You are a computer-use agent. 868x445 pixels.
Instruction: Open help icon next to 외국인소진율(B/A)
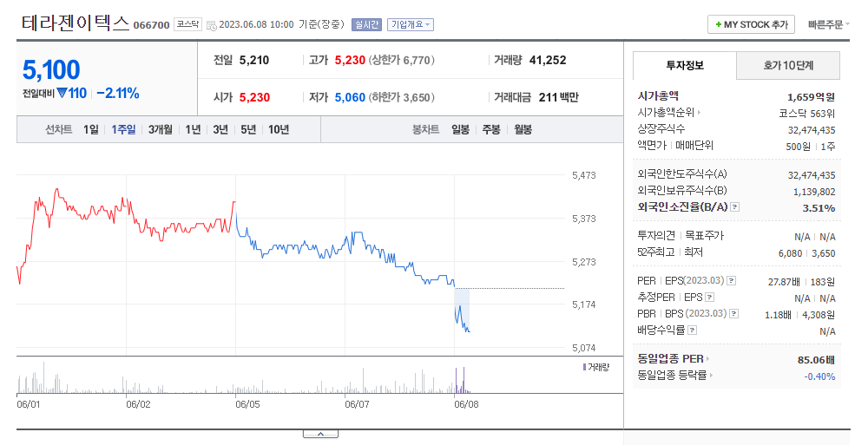point(735,207)
